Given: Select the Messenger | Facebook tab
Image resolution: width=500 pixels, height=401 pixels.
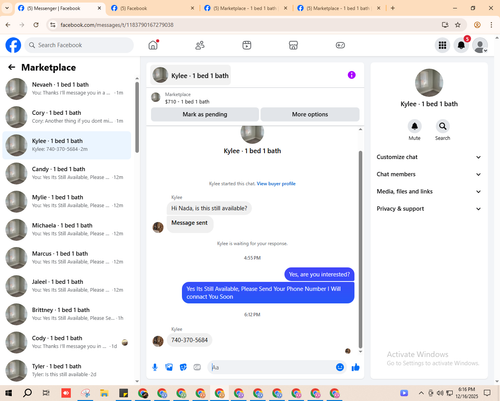Looking at the screenshot, I should coord(59,8).
